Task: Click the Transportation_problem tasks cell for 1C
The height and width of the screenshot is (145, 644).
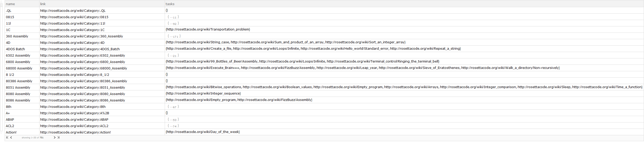Action: pyautogui.click(x=404, y=30)
